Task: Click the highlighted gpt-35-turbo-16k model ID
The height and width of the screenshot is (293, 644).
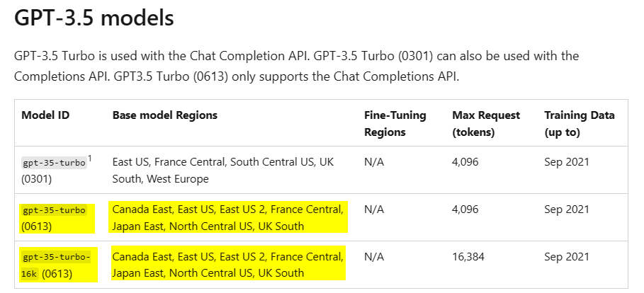Action: 56,265
